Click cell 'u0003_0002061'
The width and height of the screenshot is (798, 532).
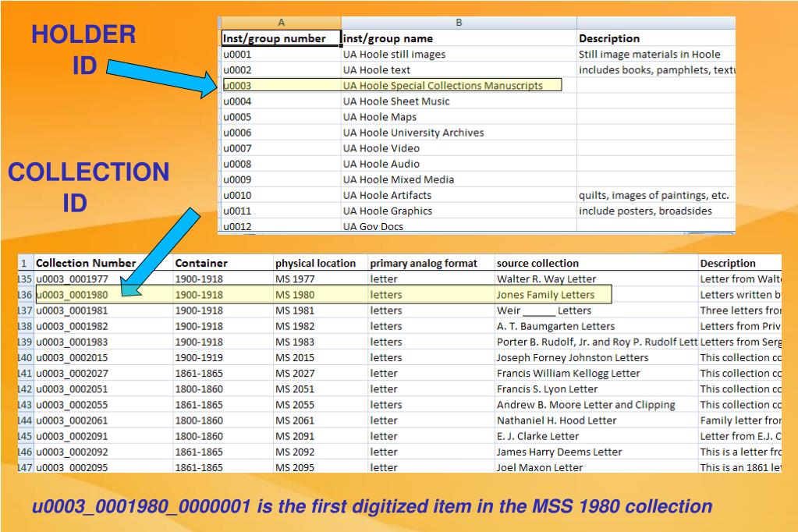coord(103,420)
